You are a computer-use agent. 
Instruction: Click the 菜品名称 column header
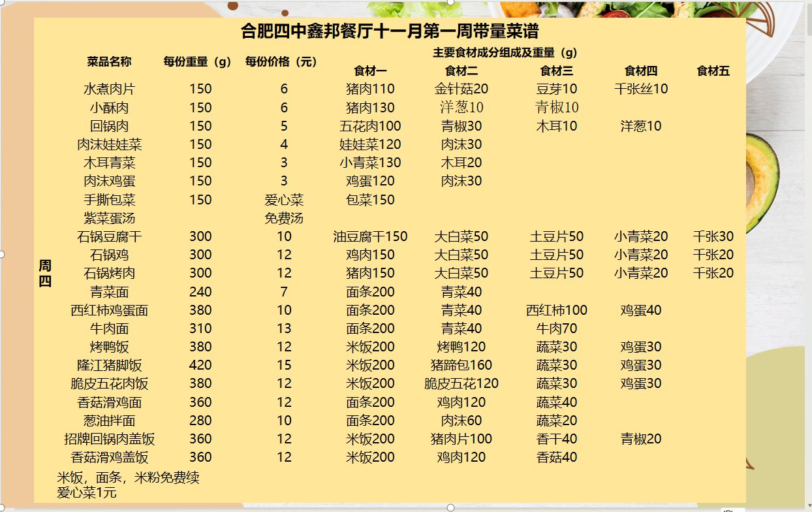[109, 62]
